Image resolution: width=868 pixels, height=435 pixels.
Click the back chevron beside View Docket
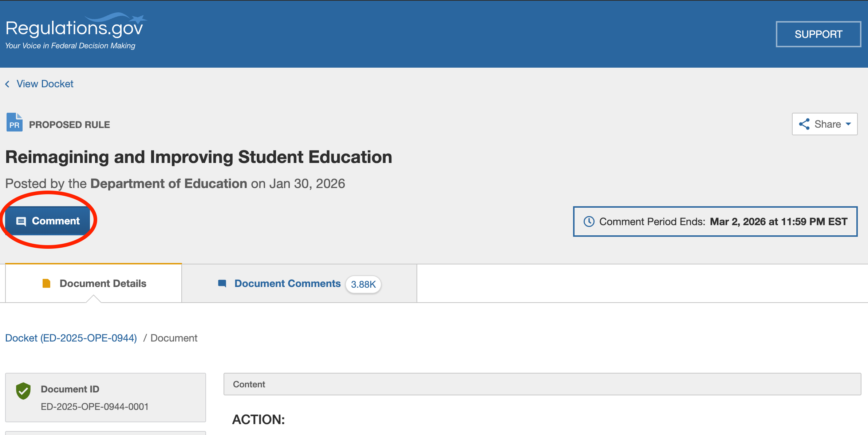click(x=7, y=84)
